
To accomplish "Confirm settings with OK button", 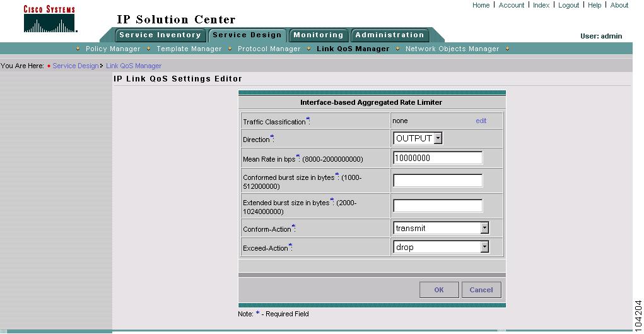I will [x=439, y=290].
